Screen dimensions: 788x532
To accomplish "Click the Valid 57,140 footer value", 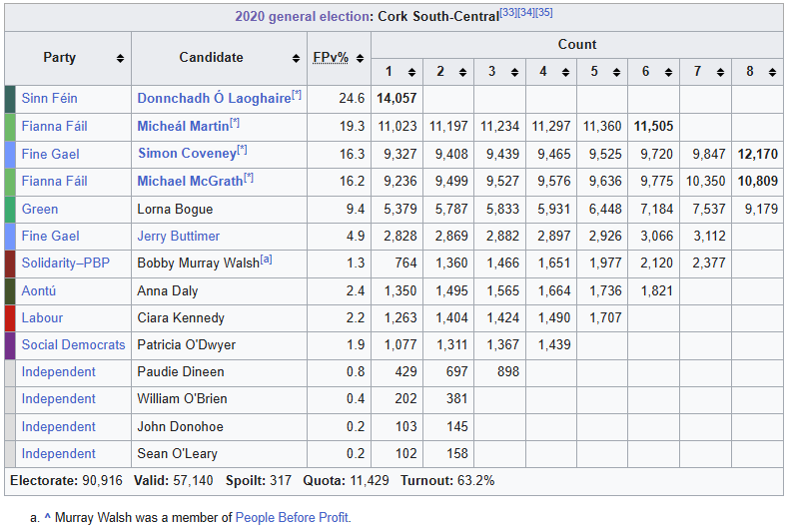I will [x=193, y=481].
